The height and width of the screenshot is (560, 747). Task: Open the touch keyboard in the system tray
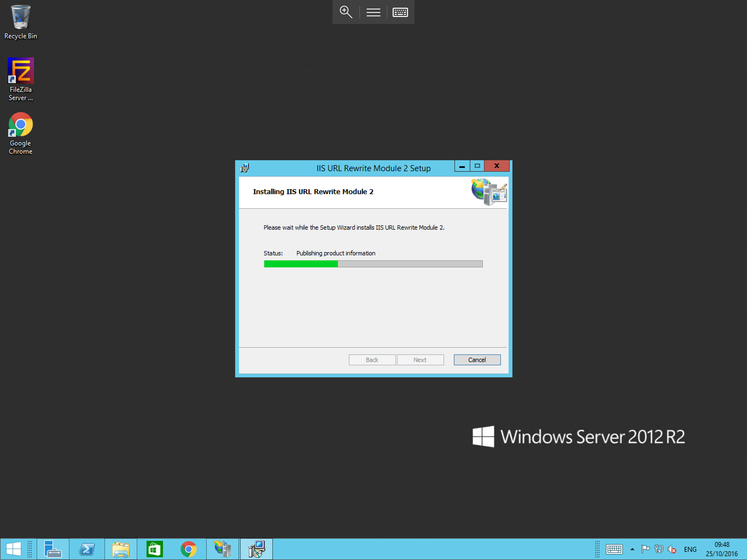[x=614, y=549]
